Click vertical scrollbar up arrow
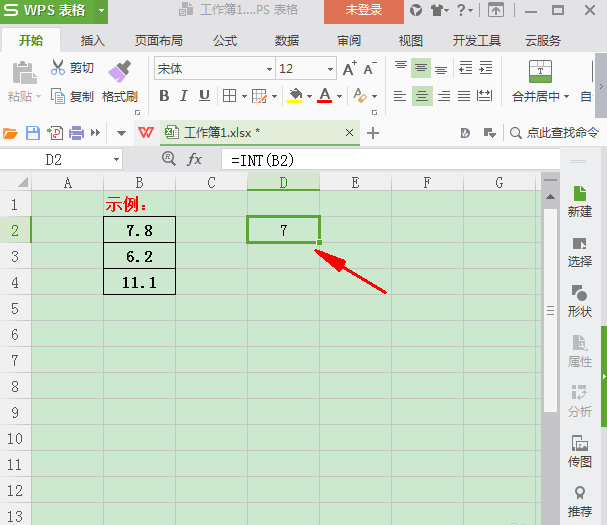 tap(550, 197)
